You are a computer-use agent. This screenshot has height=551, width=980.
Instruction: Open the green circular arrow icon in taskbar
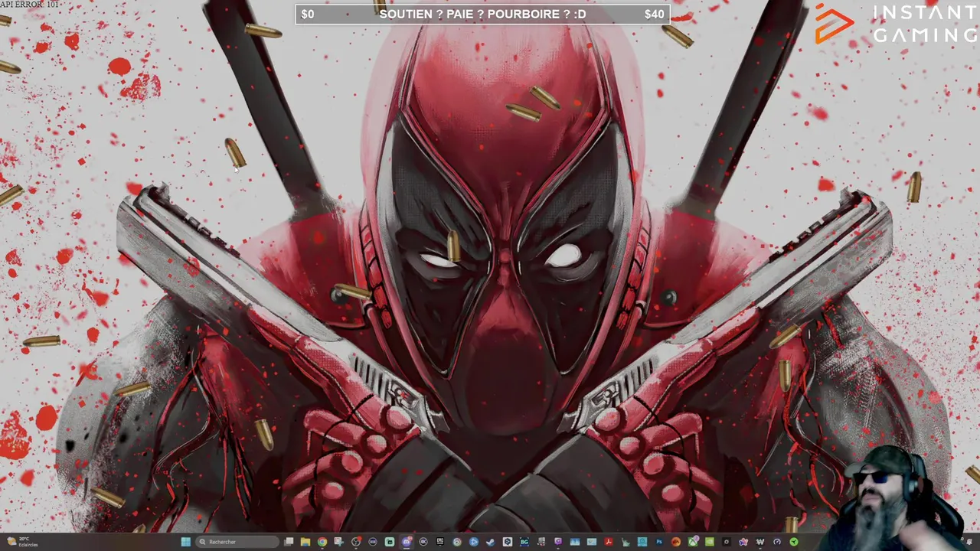point(794,542)
